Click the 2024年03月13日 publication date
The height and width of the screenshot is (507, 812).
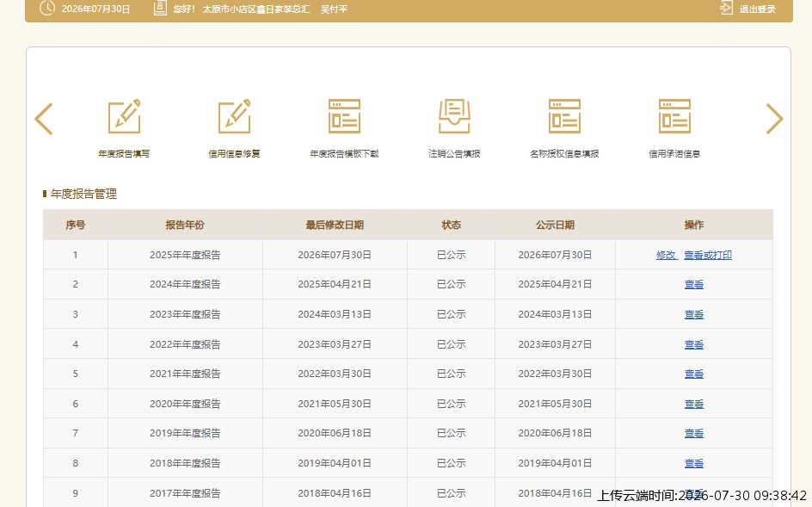[x=555, y=314]
